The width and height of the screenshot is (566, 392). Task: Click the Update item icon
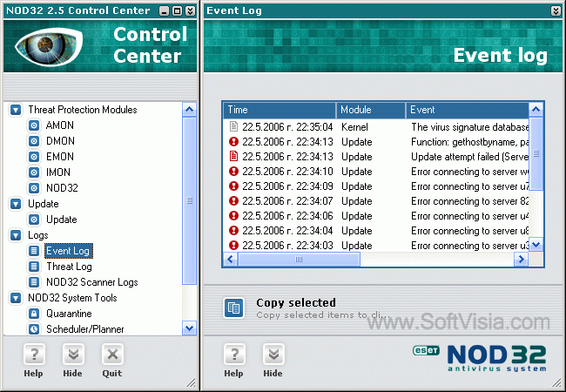pos(34,220)
